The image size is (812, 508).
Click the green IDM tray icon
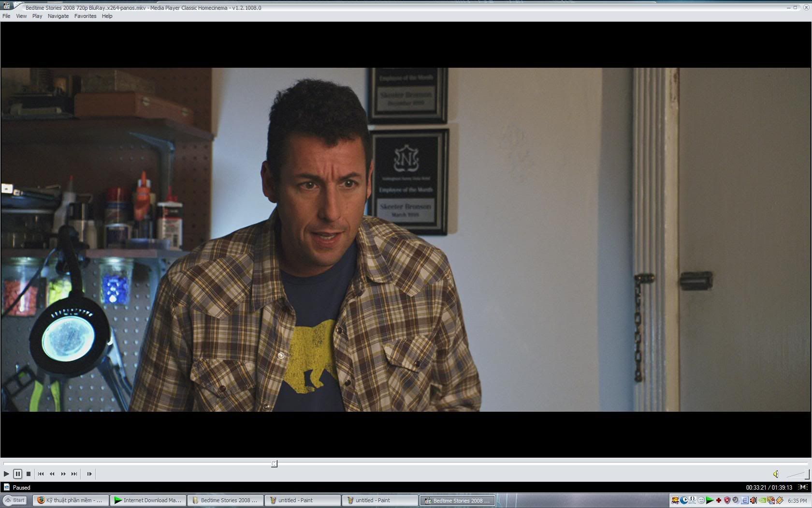click(x=710, y=500)
